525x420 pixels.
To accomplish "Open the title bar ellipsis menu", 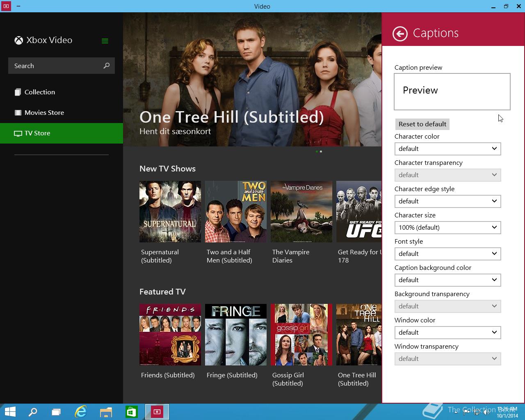I will pyautogui.click(x=18, y=6).
